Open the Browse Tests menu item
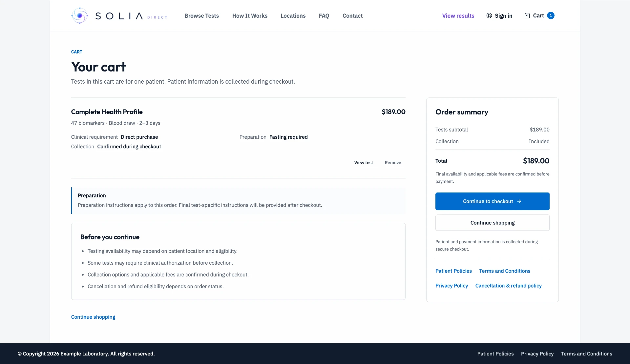Image resolution: width=630 pixels, height=364 pixels. pos(201,16)
